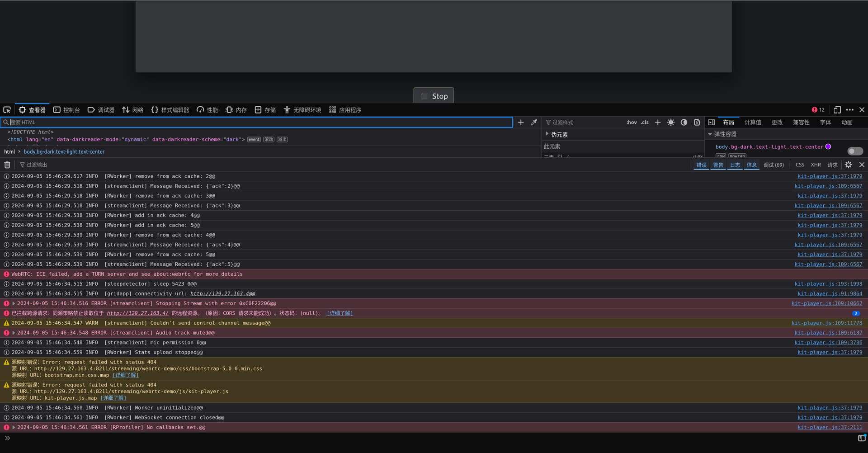The image size is (868, 453).
Task: Toggle responsive design mode icon
Action: point(837,110)
